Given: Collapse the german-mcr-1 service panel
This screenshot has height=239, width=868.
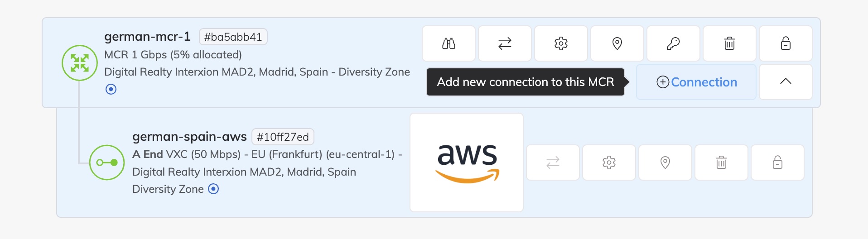Looking at the screenshot, I should pos(786,82).
